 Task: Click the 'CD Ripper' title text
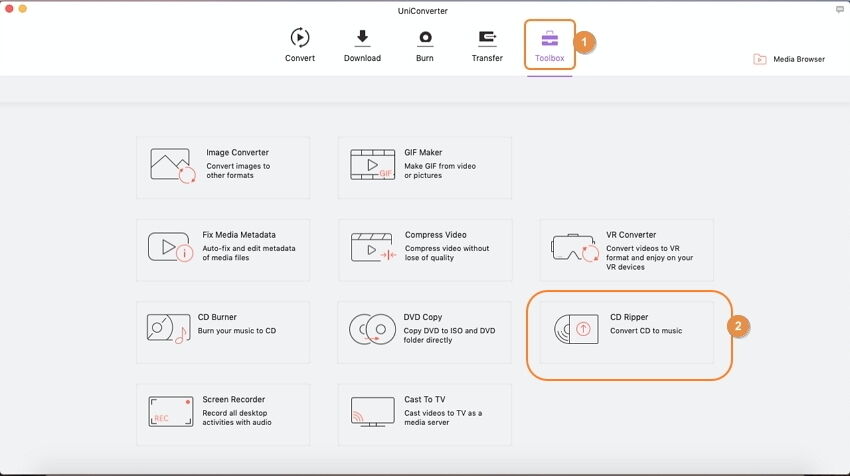(629, 317)
